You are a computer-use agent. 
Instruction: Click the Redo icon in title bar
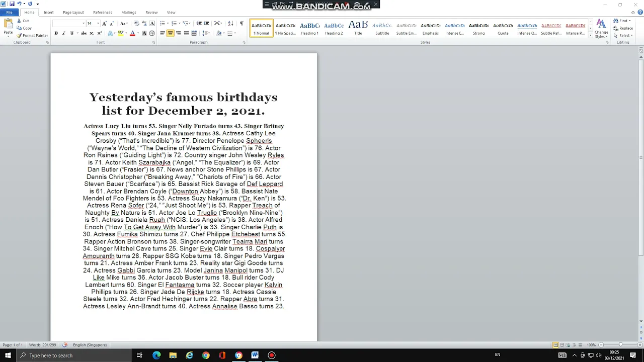coord(30,4)
